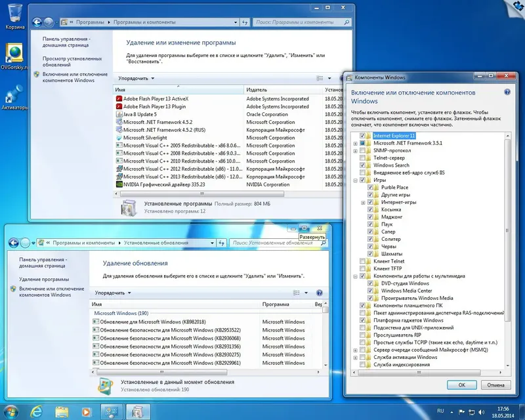The width and height of the screenshot is (525, 420).
Task: Select the Adobe Flash Player 13 ActiveX icon
Action: point(119,99)
